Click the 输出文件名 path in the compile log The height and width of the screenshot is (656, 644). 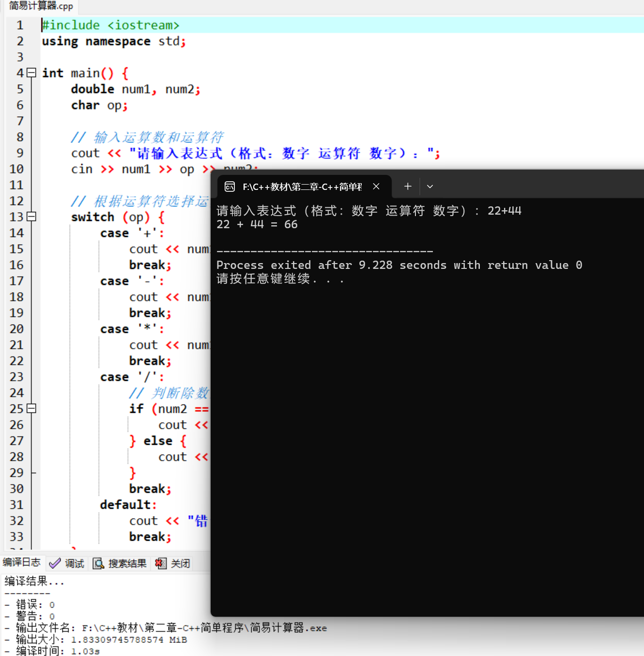tap(166, 628)
